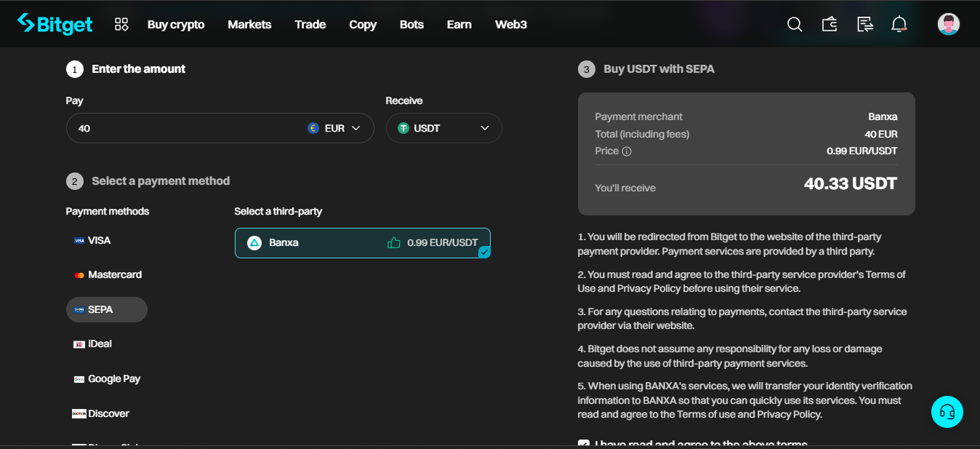The image size is (980, 449).
Task: Select Google Pay payment method
Action: pyautogui.click(x=107, y=379)
